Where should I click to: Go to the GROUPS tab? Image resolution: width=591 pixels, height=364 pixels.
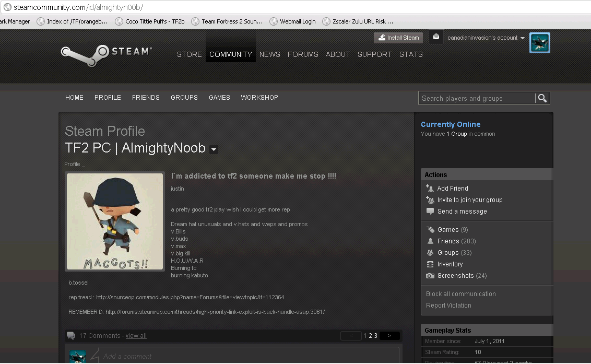[x=184, y=97]
